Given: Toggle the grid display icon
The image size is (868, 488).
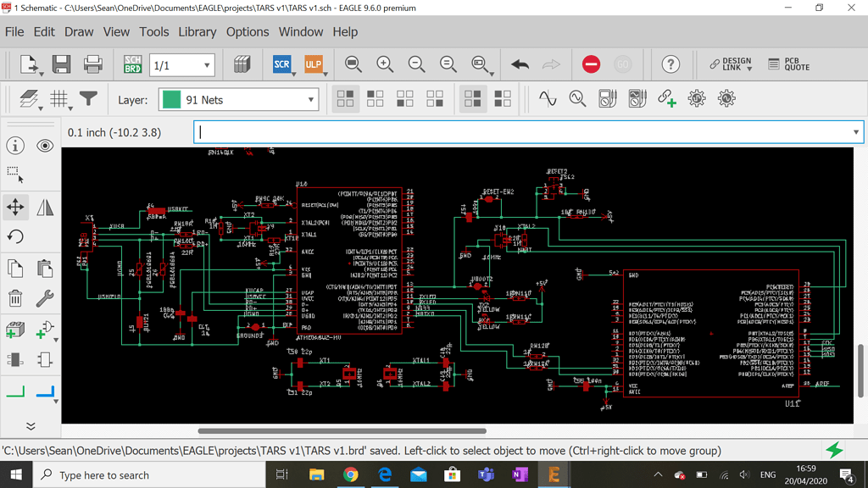Looking at the screenshot, I should [x=59, y=98].
